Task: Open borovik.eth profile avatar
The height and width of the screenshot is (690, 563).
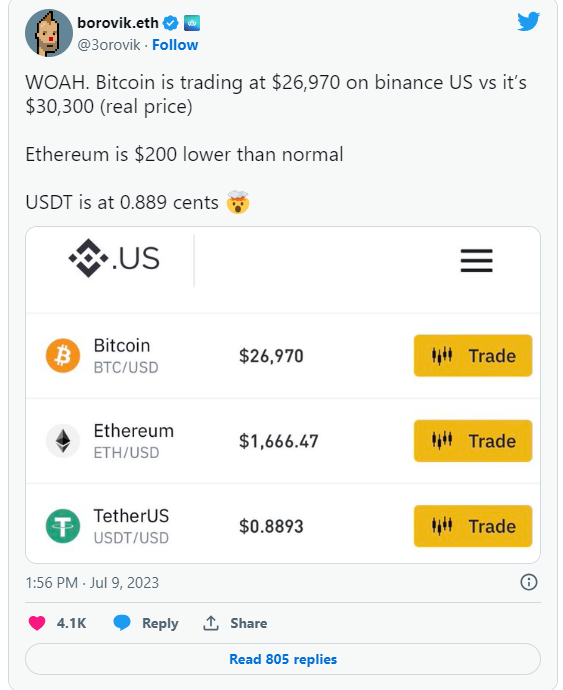Action: point(49,33)
